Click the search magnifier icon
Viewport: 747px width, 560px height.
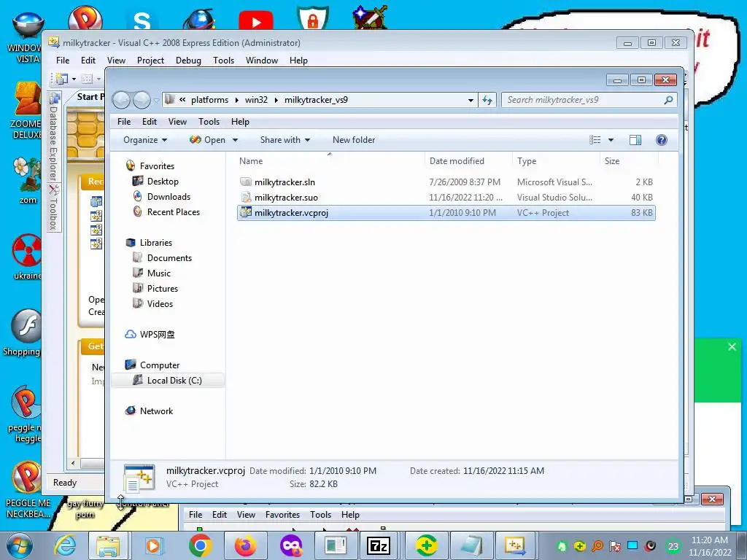668,100
